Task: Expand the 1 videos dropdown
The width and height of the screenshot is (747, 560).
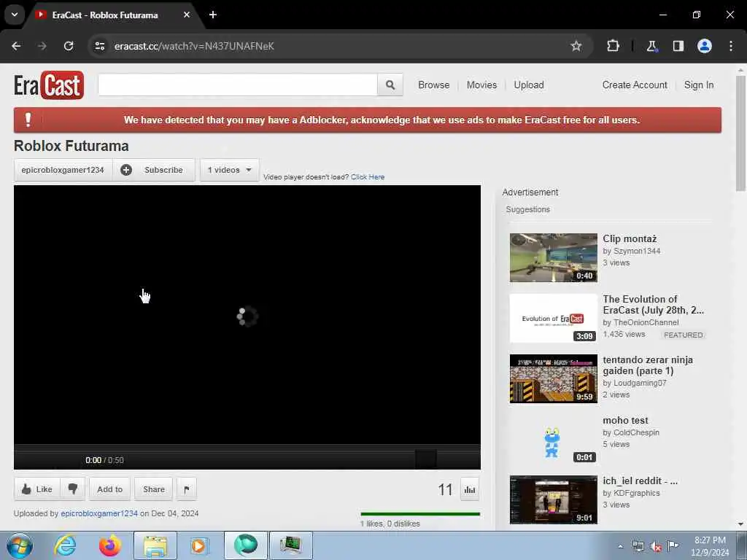Action: click(230, 170)
